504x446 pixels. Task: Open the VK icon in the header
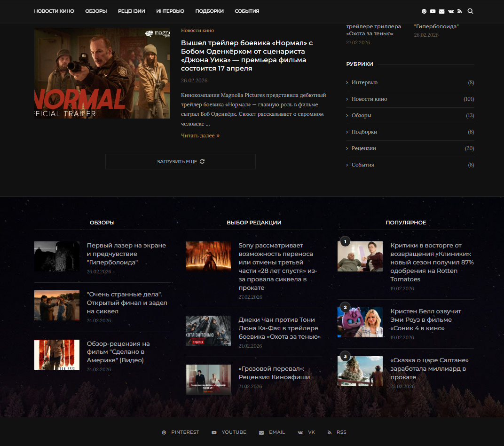coord(451,11)
